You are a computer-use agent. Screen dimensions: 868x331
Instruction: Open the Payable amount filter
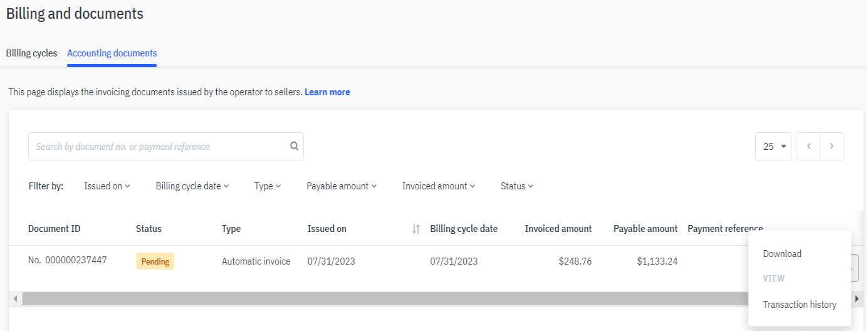pos(342,186)
